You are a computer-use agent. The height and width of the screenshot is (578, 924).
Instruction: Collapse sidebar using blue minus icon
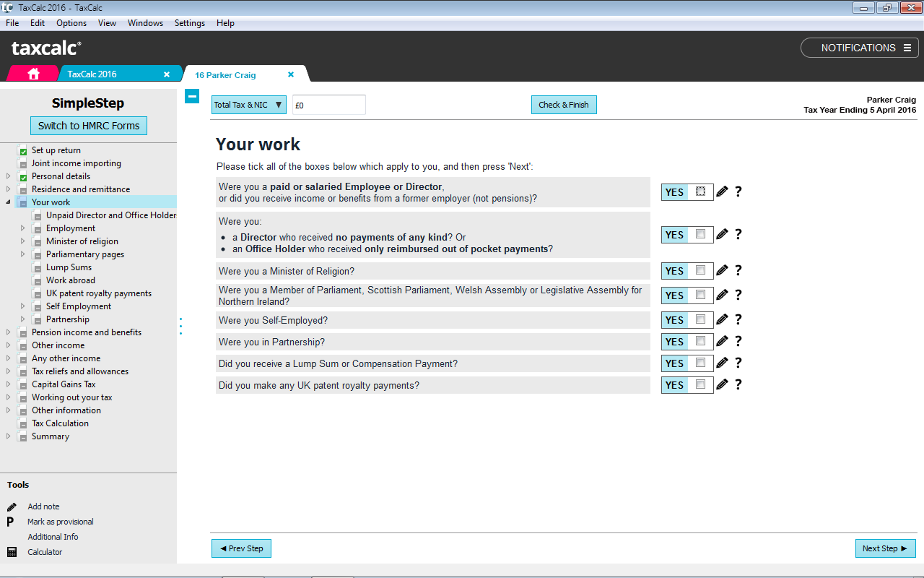[x=192, y=96]
